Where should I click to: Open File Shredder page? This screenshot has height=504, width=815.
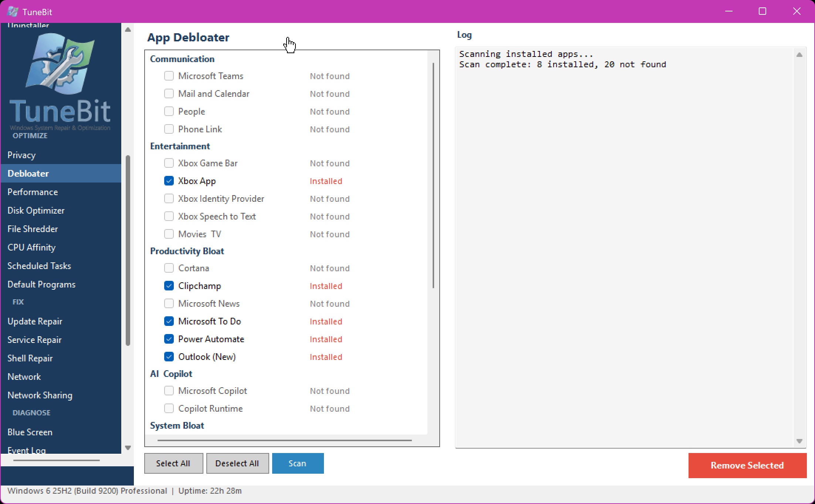coord(61,229)
